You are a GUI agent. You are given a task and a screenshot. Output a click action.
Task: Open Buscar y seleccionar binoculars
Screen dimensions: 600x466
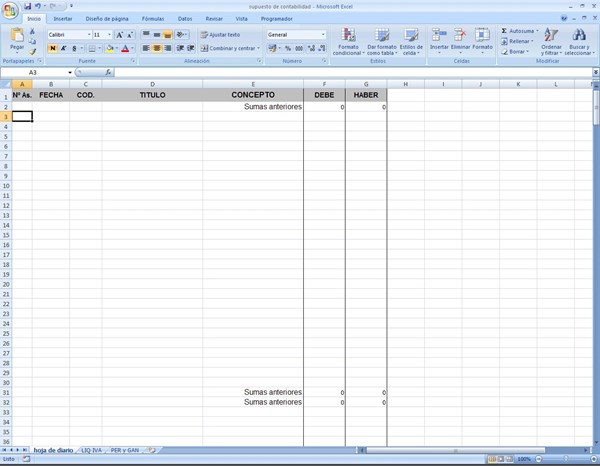coord(579,42)
